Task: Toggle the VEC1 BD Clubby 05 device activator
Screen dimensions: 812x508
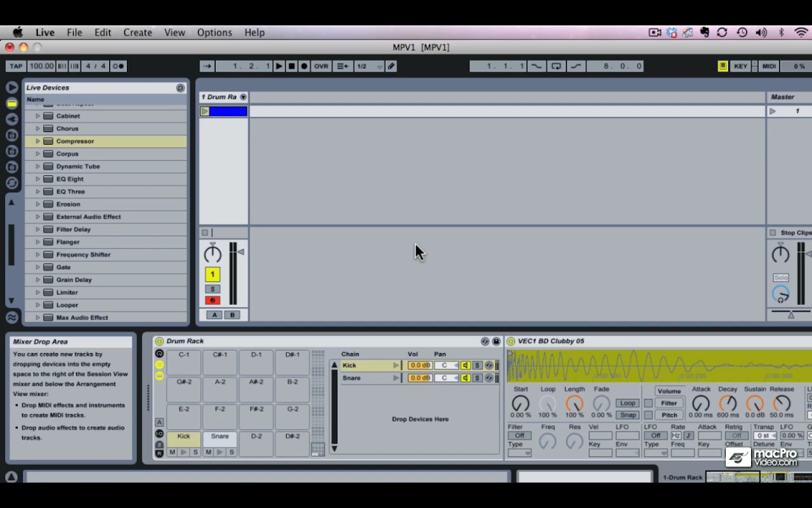Action: pos(511,342)
